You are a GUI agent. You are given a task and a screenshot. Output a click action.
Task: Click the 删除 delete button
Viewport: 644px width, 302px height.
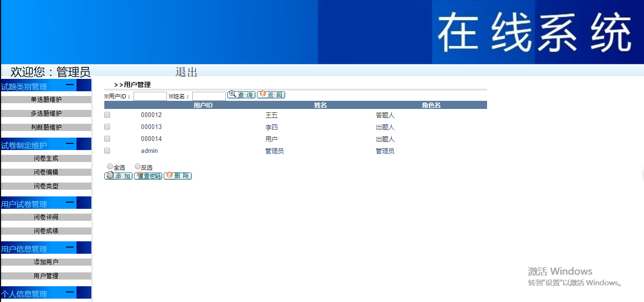click(178, 176)
